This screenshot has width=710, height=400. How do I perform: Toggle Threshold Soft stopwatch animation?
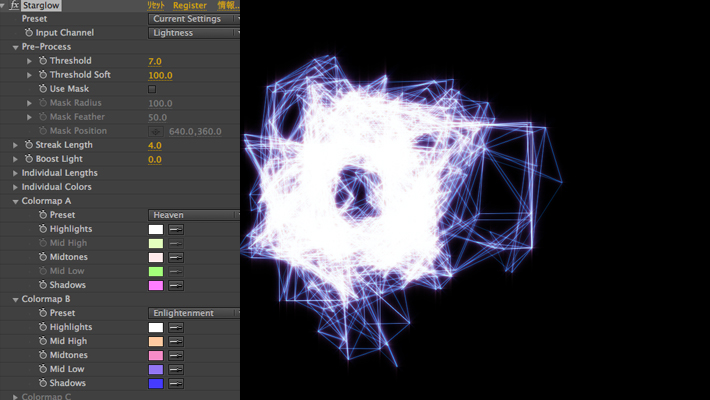(x=43, y=75)
